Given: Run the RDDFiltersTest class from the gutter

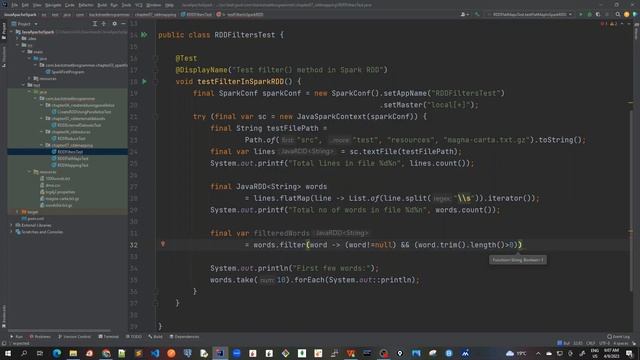Looking at the screenshot, I should 144,35.
